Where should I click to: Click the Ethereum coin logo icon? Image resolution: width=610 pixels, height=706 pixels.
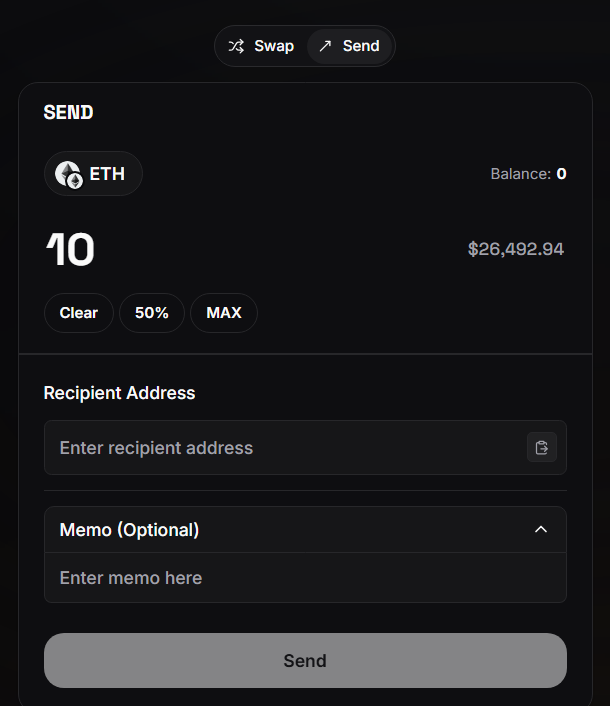[69, 175]
